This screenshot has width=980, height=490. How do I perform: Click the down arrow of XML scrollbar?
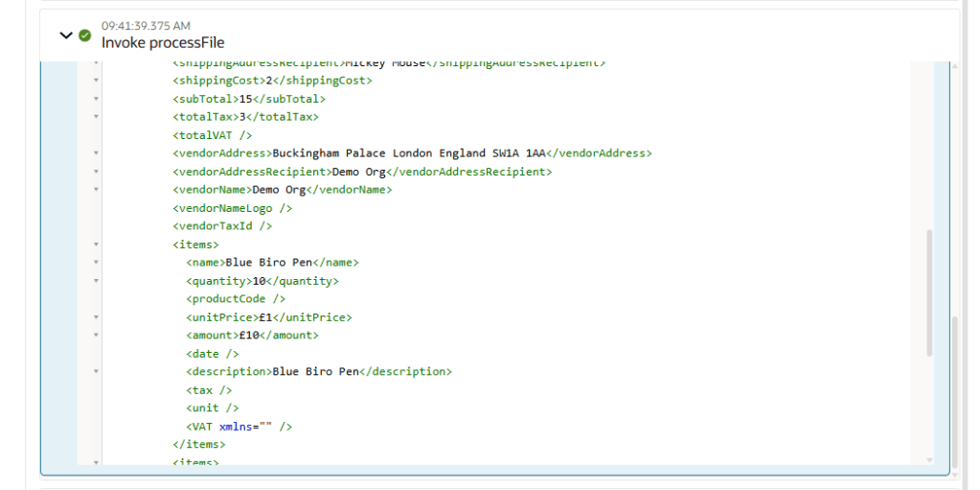click(x=928, y=460)
